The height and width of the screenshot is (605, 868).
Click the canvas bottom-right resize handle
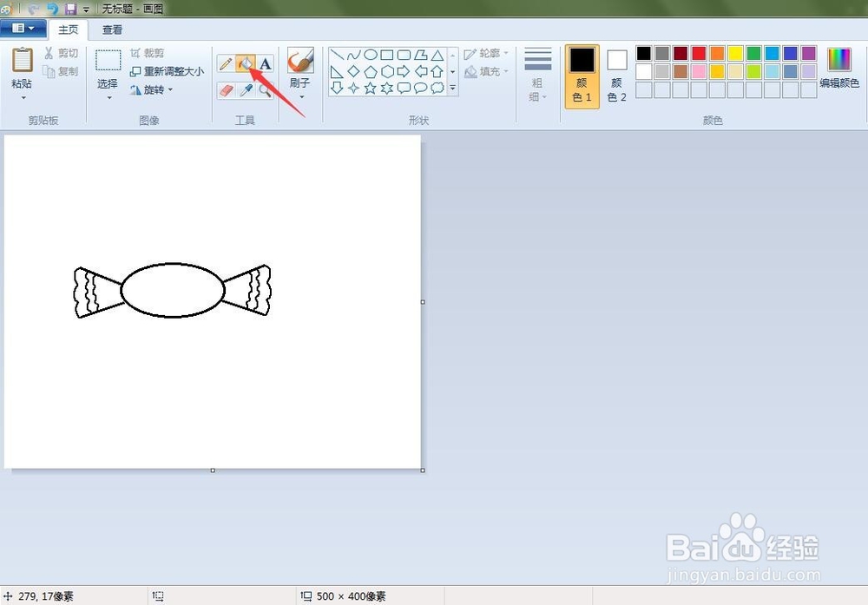(423, 470)
